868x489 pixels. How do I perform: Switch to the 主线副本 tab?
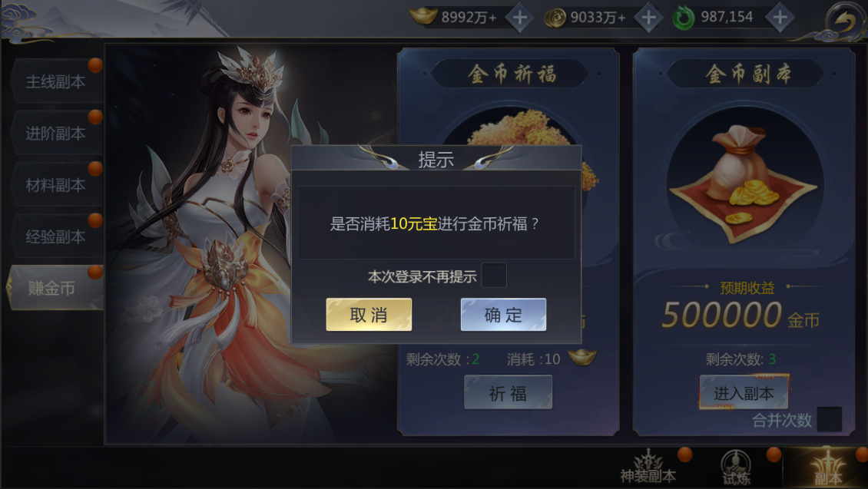tap(55, 82)
